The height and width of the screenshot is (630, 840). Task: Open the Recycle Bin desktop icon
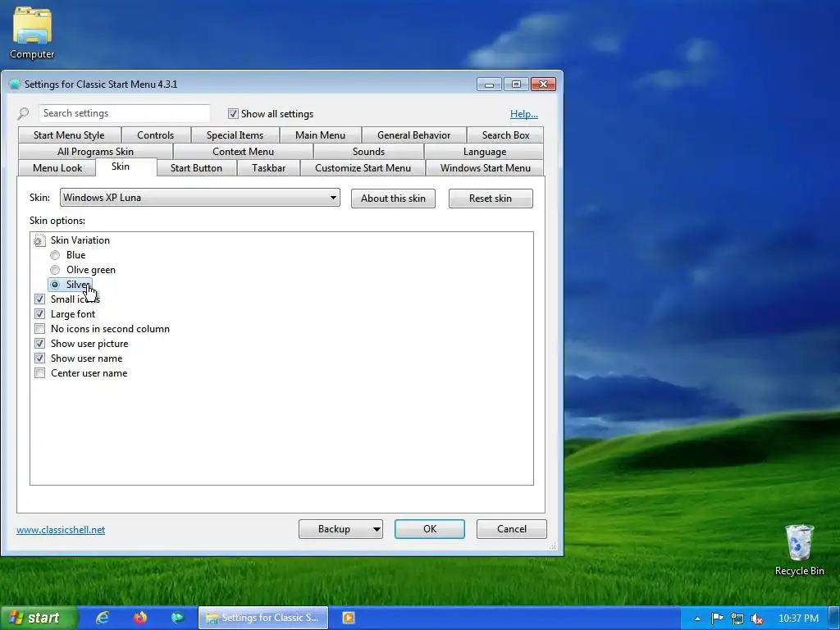799,550
